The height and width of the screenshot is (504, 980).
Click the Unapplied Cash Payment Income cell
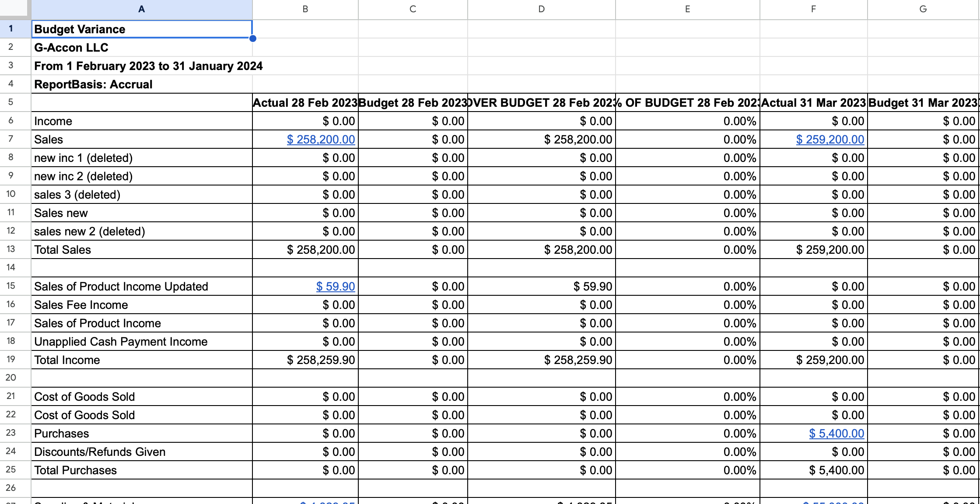(x=141, y=341)
